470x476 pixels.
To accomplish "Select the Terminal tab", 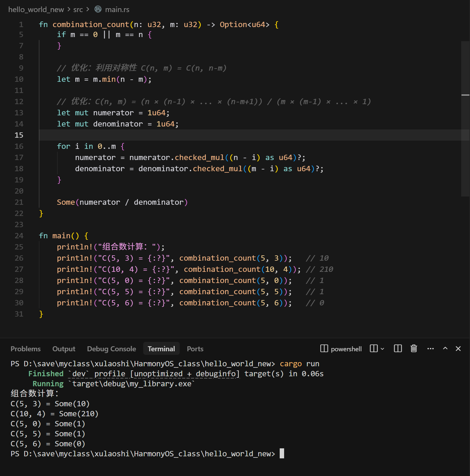I will click(x=161, y=349).
